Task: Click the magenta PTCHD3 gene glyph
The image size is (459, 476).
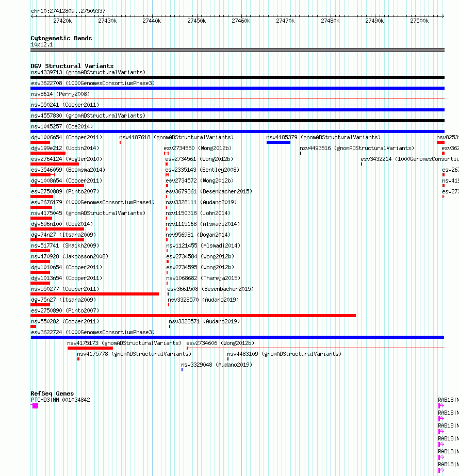Action: (x=35, y=406)
